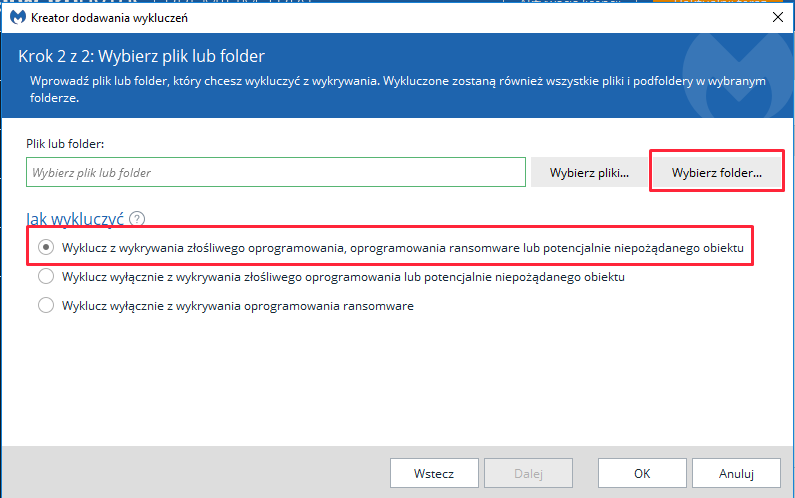This screenshot has width=795, height=498.
Task: Select radio excluding only malware or unwanted objects
Action: point(46,277)
